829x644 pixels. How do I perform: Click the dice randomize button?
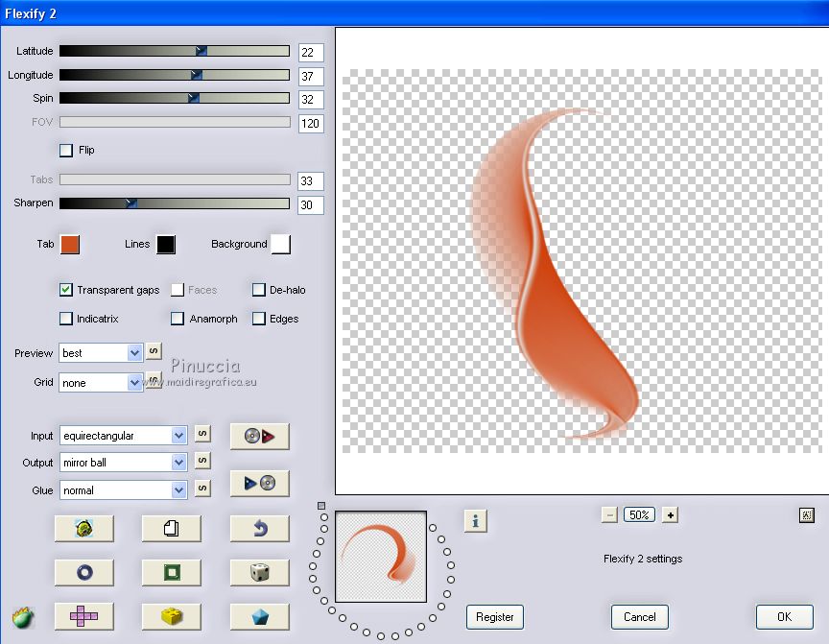(260, 572)
